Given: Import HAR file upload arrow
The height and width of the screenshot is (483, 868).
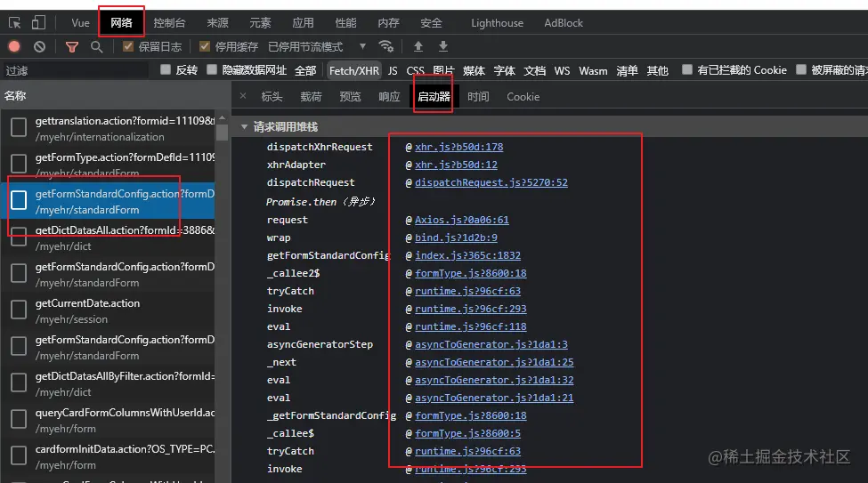Looking at the screenshot, I should (418, 46).
